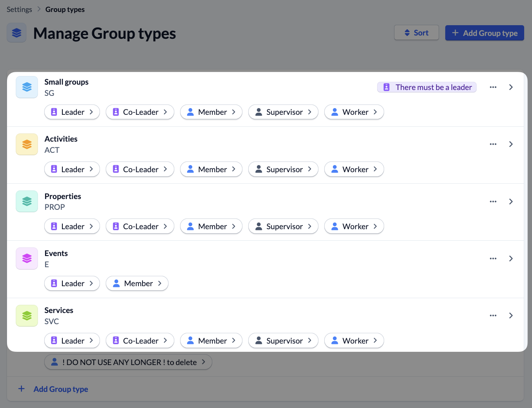Open the three-dot menu for Events

493,259
